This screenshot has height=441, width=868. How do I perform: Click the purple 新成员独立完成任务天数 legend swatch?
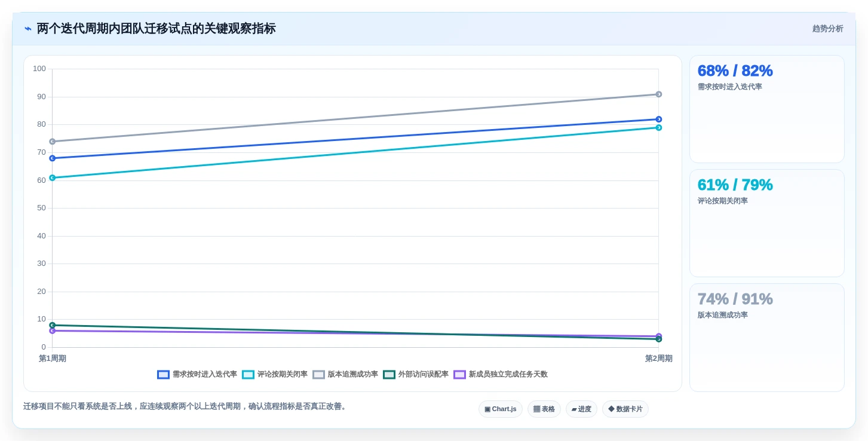pos(460,375)
